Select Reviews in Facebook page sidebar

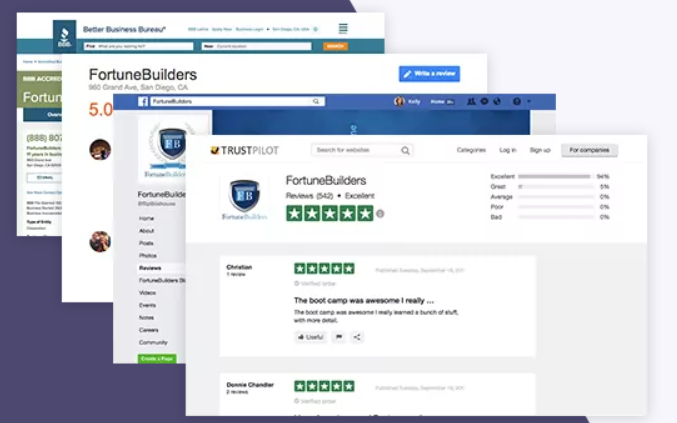(x=150, y=268)
